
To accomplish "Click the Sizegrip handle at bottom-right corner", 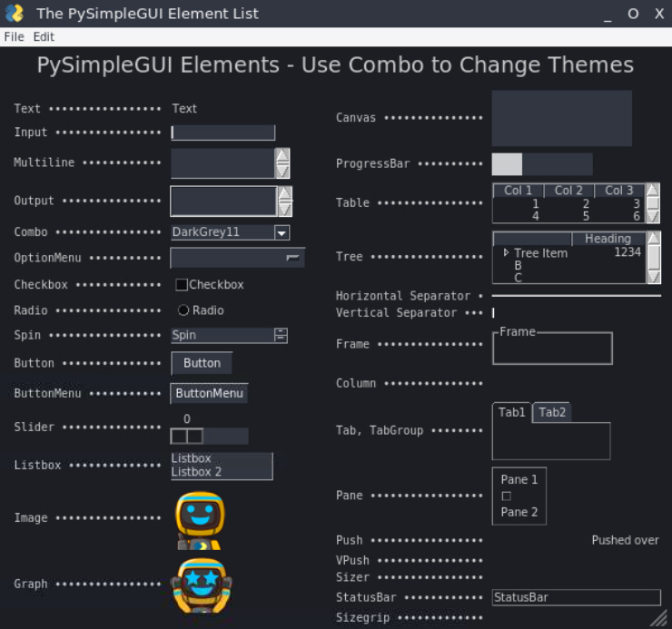I will tap(657, 618).
